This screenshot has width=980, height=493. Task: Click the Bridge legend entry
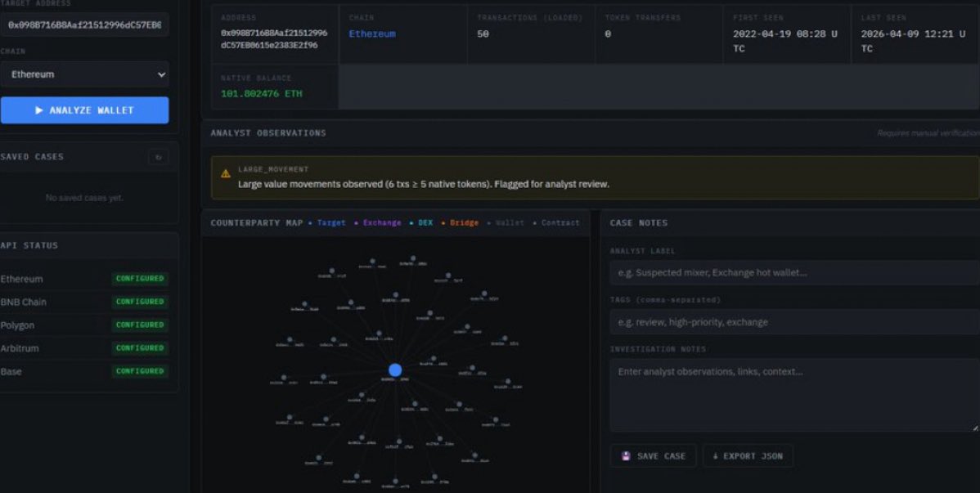tap(460, 223)
